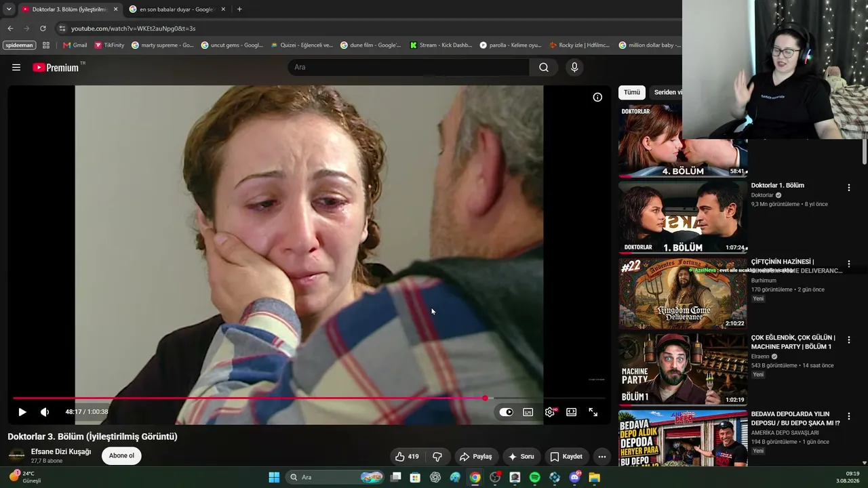Screen dimensions: 868x488
Task: Open a new browser tab
Action: (239, 9)
